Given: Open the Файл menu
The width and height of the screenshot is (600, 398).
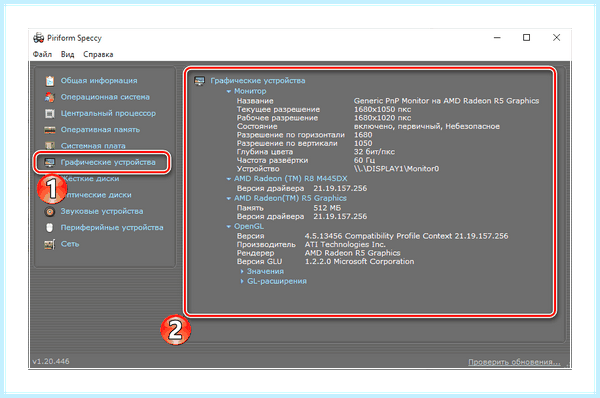Looking at the screenshot, I should 42,54.
